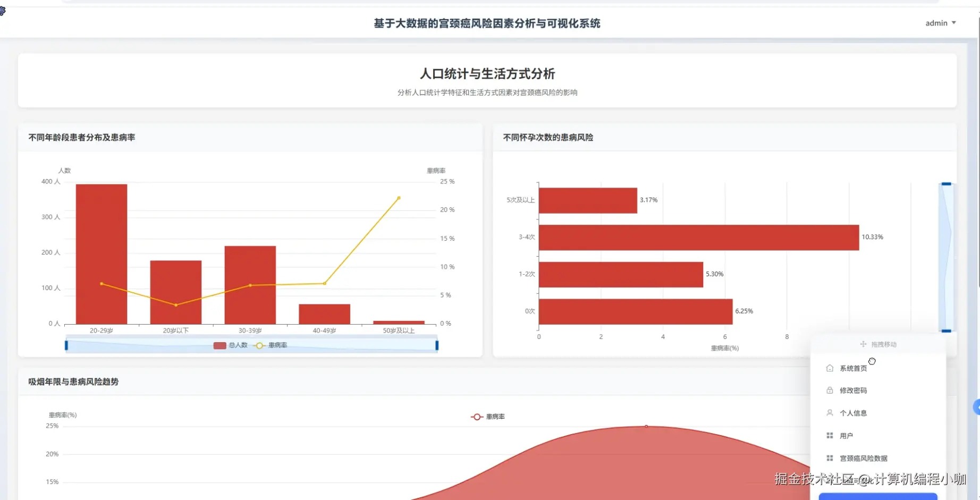Click the 人口统计与生活方式分析 heading
The height and width of the screenshot is (500, 980).
[487, 73]
